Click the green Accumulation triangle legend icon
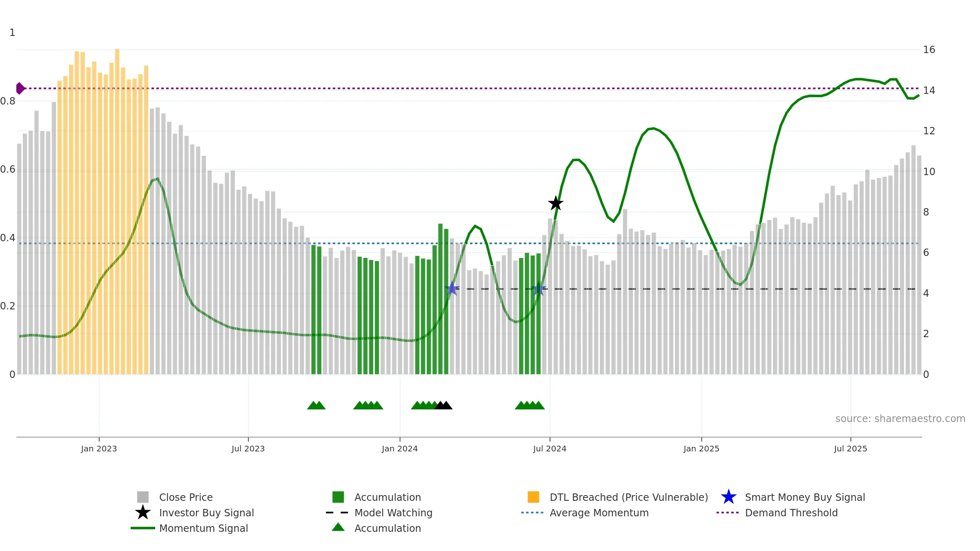The image size is (980, 551). click(338, 527)
